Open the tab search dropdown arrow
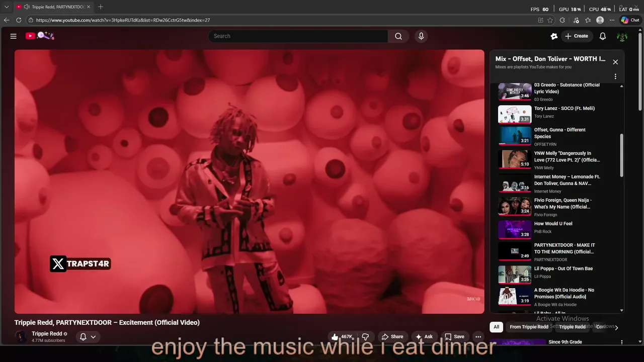The width and height of the screenshot is (644, 362). coord(7,7)
